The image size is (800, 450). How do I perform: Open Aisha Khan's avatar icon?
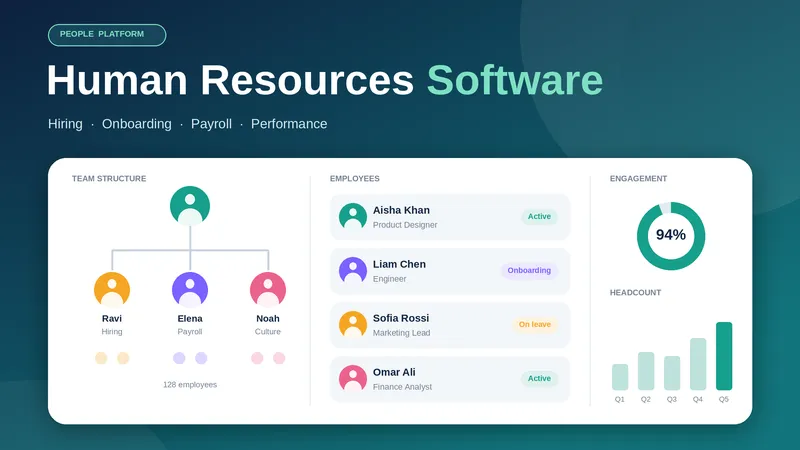(353, 216)
